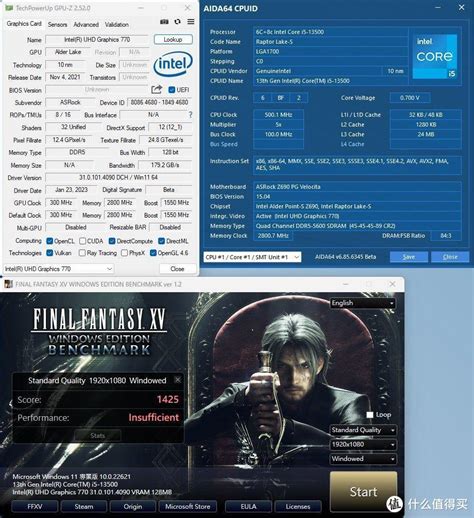474x518 pixels.
Task: Switch to the Graphics Card tab
Action: pyautogui.click(x=24, y=24)
